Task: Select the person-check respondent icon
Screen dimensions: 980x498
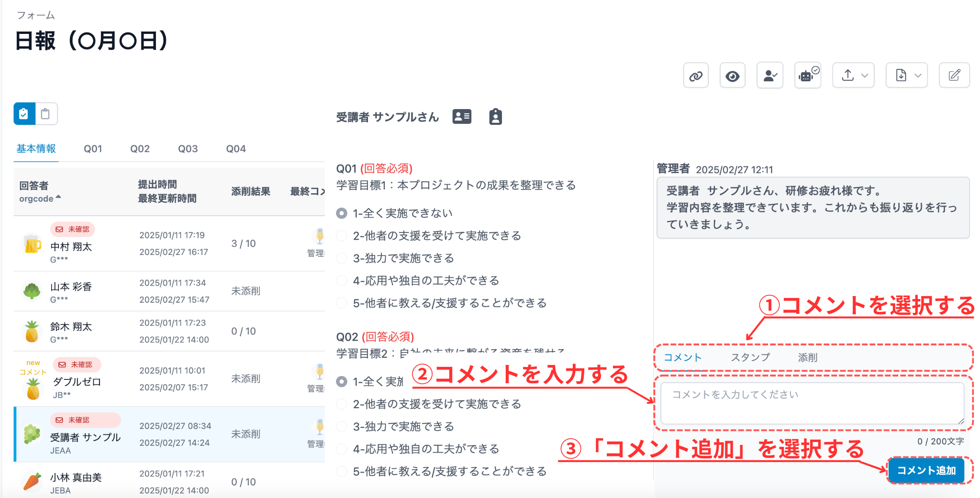Action: [769, 75]
